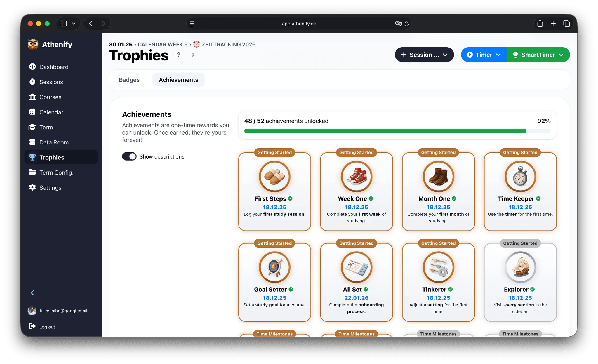
Task: Click the reader/page menu icon in address bar
Action: [192, 23]
